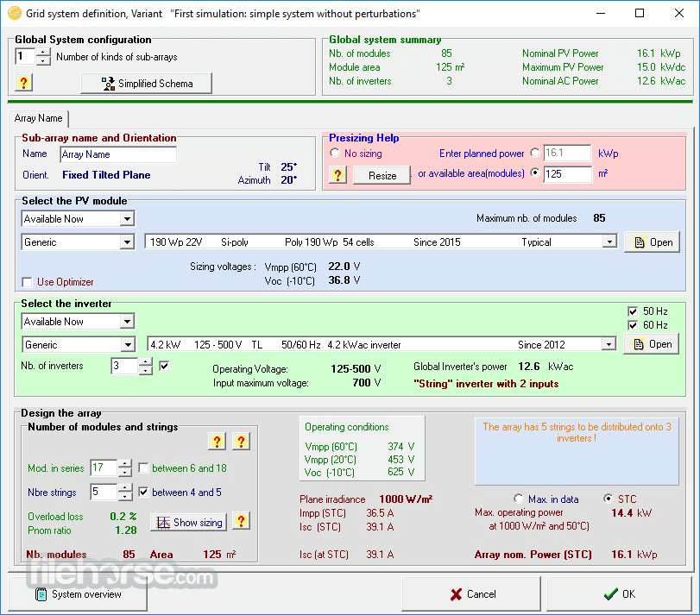The width and height of the screenshot is (700, 615).
Task: Click the Resize button
Action: [x=382, y=175]
